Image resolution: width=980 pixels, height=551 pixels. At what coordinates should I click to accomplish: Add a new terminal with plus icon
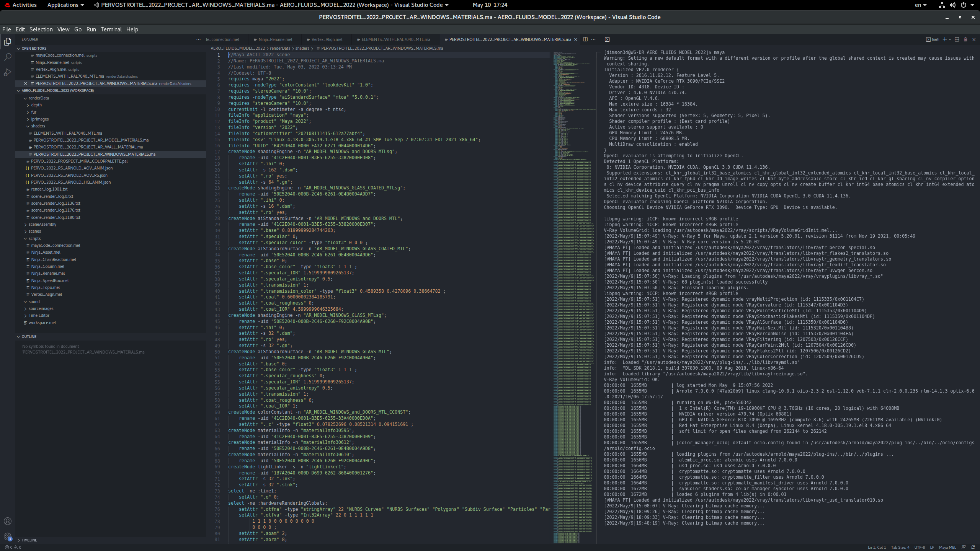tap(944, 39)
